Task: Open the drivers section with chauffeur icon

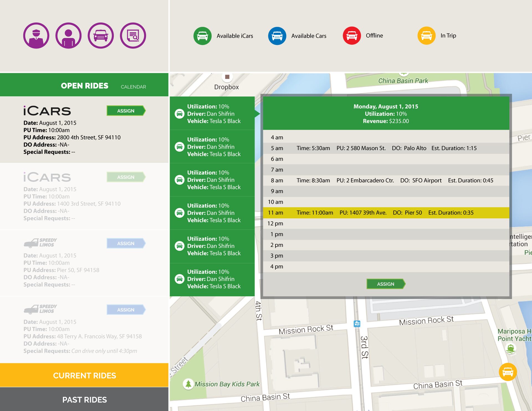Action: coord(36,35)
